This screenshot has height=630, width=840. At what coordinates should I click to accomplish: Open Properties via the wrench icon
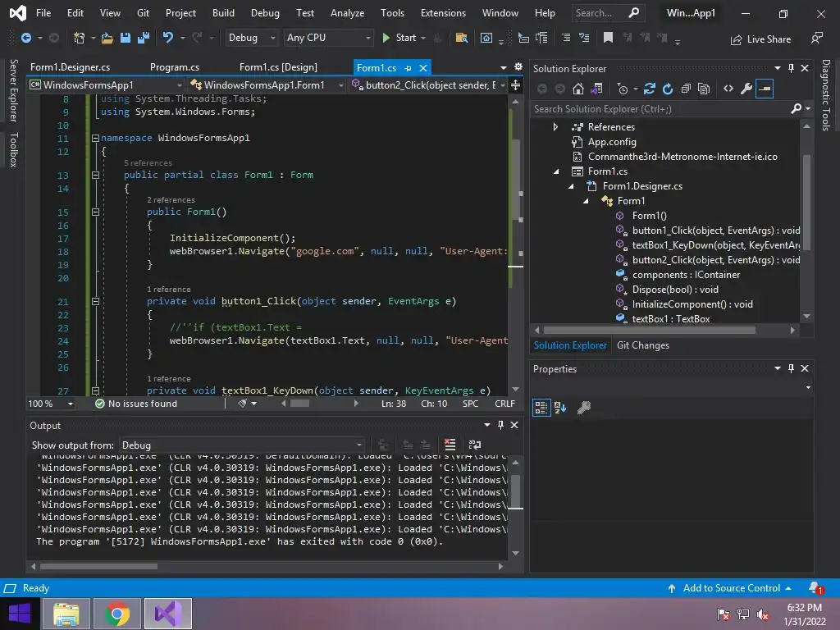pyautogui.click(x=746, y=89)
